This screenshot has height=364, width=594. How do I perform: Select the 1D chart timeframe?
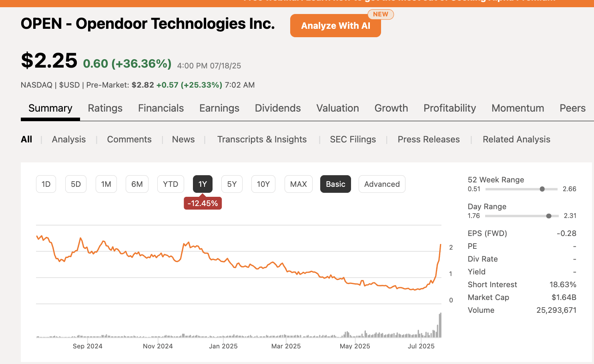pyautogui.click(x=46, y=184)
